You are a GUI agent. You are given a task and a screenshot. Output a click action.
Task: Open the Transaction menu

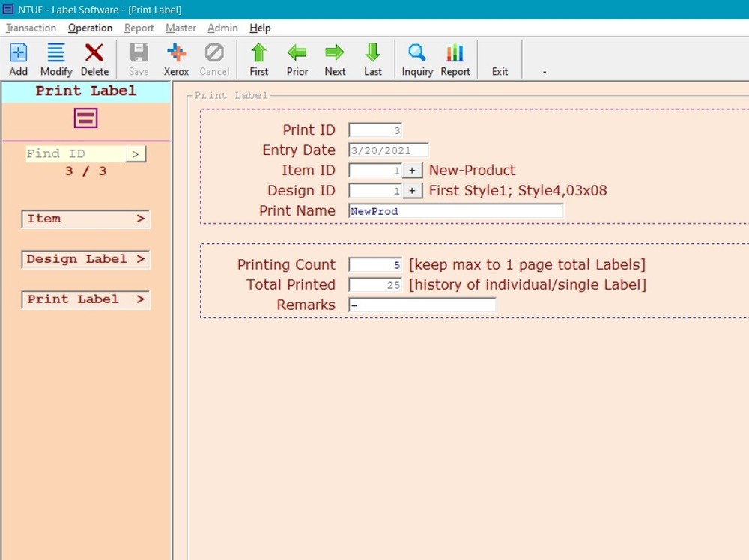point(30,28)
